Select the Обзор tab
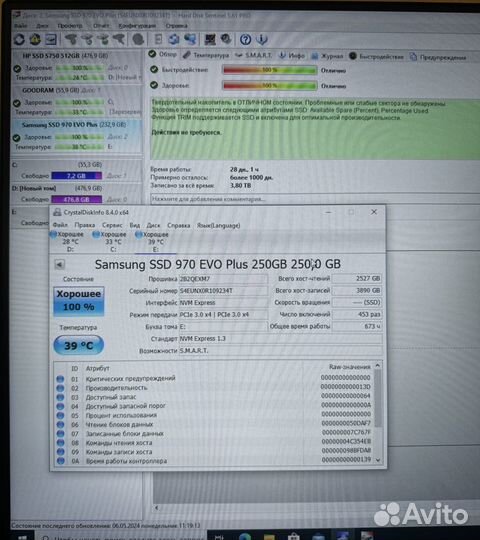The height and width of the screenshot is (540, 480). coord(163,54)
